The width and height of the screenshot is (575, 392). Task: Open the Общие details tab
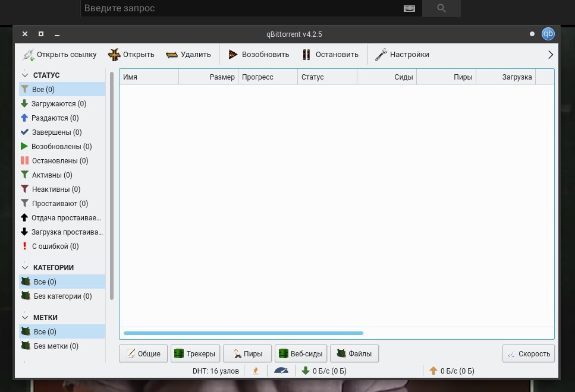(143, 353)
